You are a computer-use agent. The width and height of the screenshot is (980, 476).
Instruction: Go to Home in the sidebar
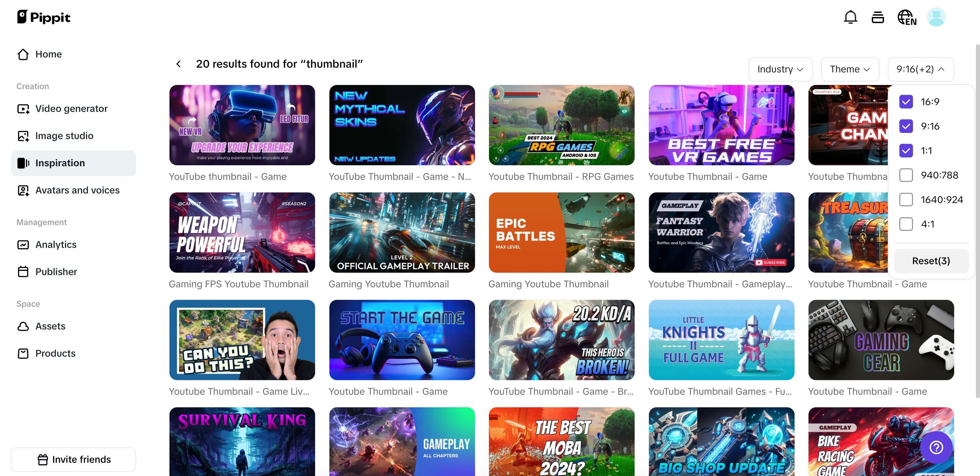tap(48, 54)
